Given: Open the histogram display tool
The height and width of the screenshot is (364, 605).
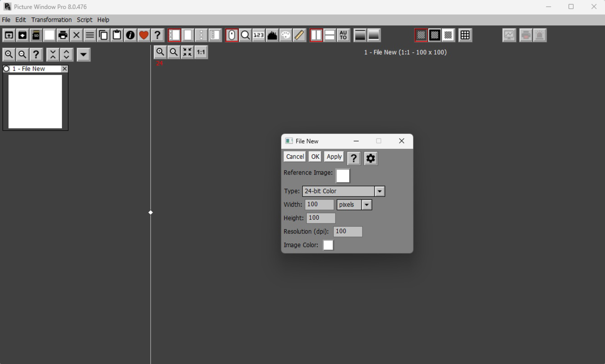Looking at the screenshot, I should [272, 35].
